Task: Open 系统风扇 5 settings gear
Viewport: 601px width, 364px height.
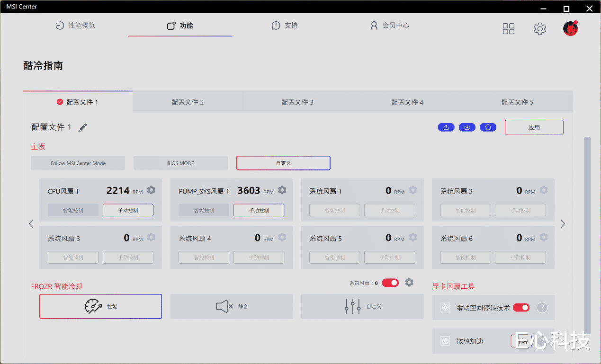Action: click(x=413, y=238)
